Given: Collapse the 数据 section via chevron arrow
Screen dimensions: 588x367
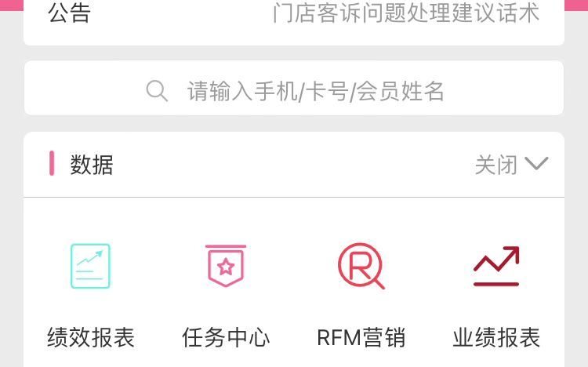Looking at the screenshot, I should tap(536, 164).
